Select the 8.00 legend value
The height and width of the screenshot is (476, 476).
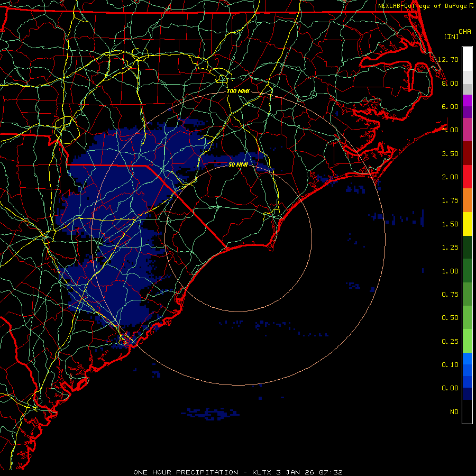450,83
